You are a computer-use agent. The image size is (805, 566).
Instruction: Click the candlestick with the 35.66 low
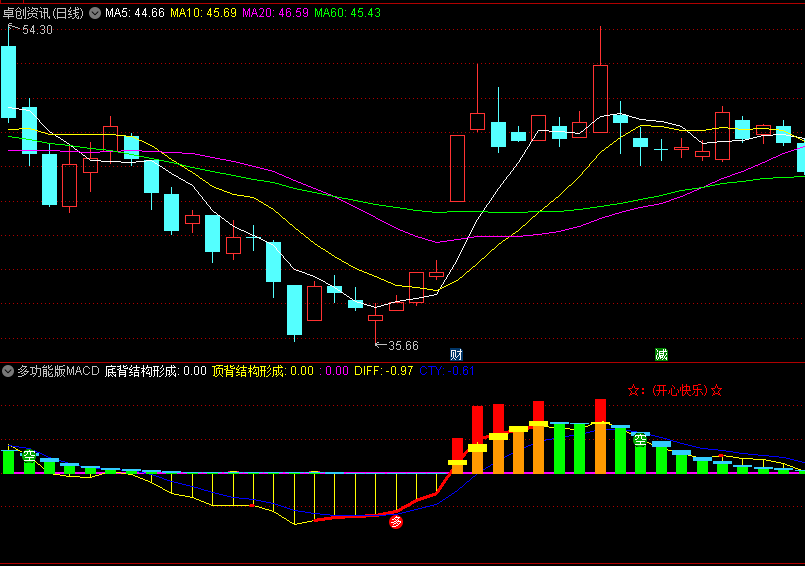tap(376, 318)
